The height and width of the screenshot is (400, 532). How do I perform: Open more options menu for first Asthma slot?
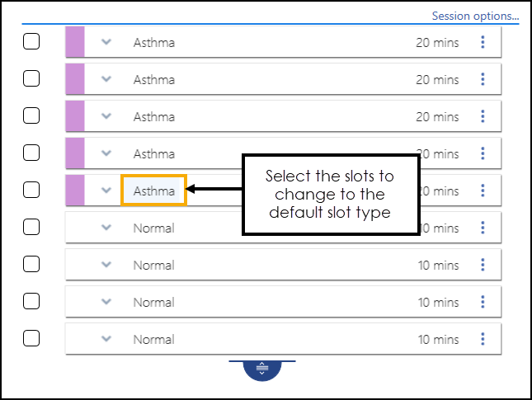click(x=483, y=42)
